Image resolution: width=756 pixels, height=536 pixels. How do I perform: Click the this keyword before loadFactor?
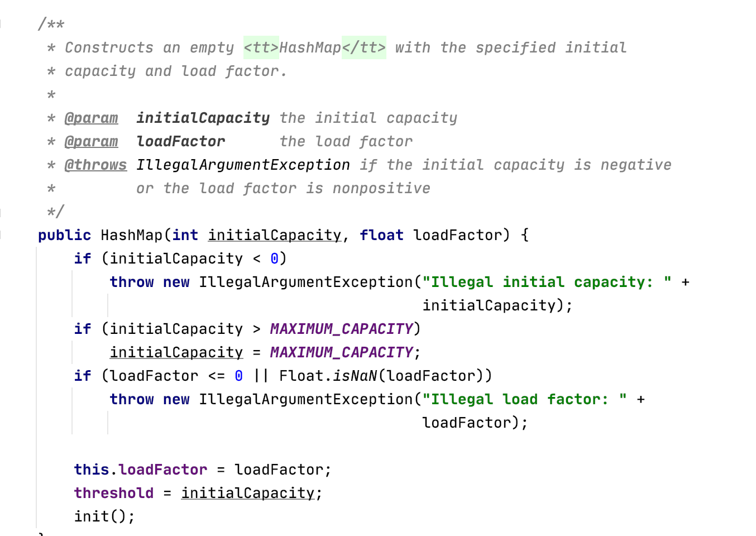tap(91, 470)
